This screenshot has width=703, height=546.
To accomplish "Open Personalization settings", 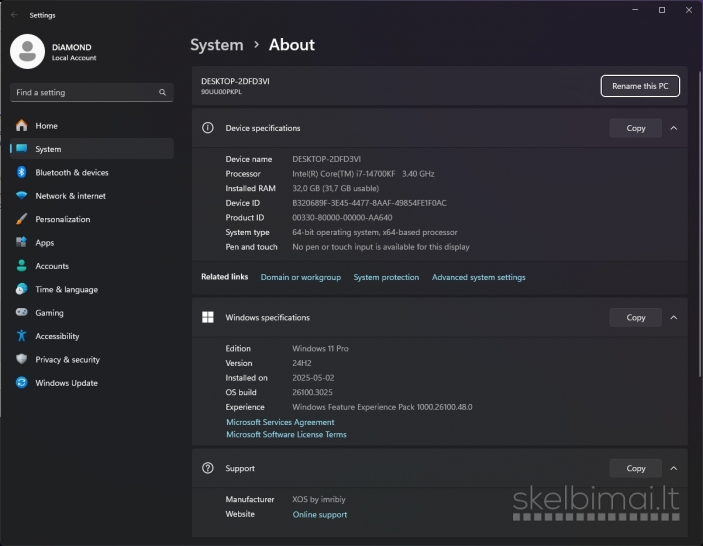I will coord(92,219).
